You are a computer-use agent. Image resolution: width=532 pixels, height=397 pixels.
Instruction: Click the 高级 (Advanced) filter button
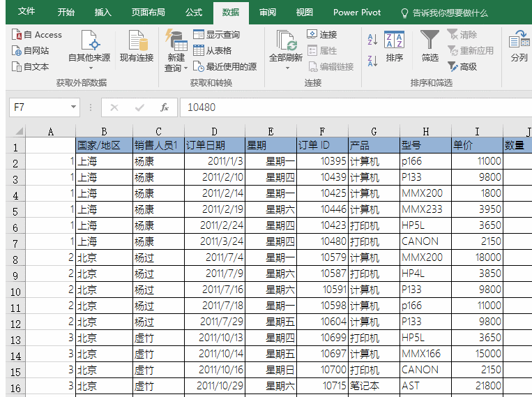pyautogui.click(x=462, y=67)
